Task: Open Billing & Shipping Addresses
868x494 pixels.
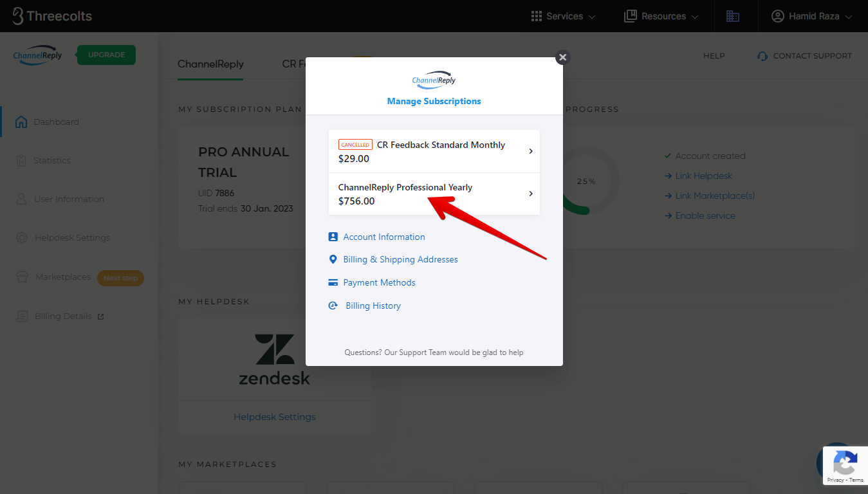Action: (400, 259)
